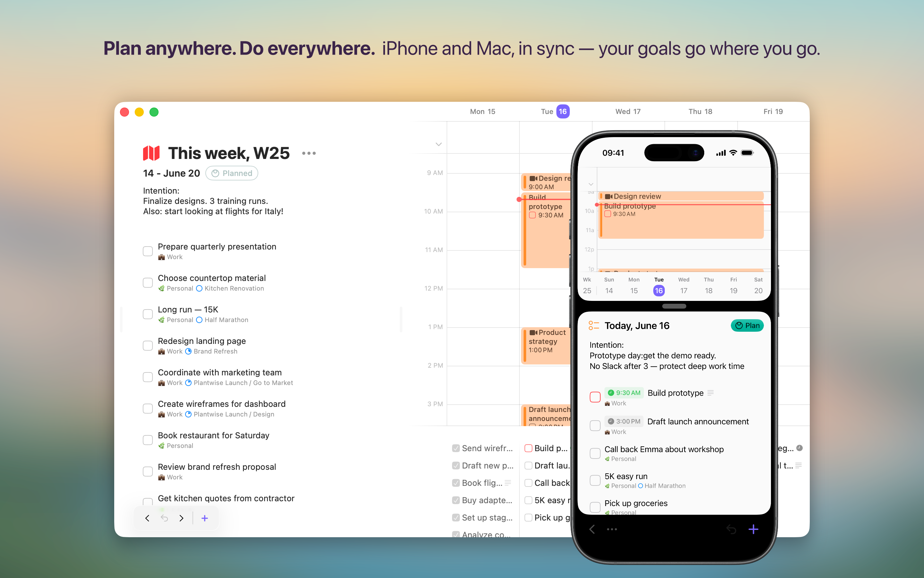The height and width of the screenshot is (578, 924).
Task: Click iPhone daily Intention text
Action: pyautogui.click(x=667, y=355)
